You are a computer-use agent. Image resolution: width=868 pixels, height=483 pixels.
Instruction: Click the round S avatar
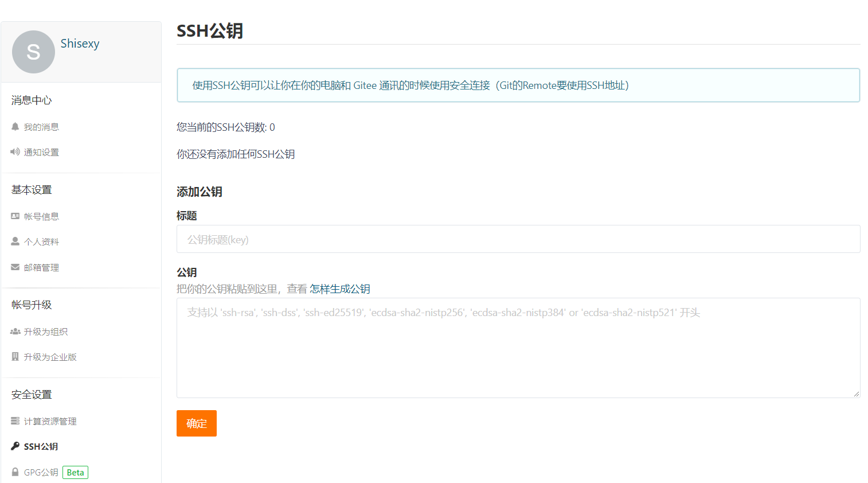point(33,52)
